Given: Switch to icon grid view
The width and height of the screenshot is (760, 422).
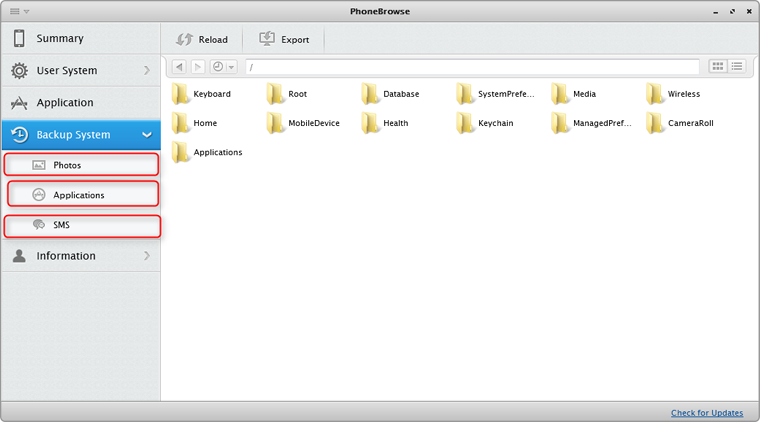Looking at the screenshot, I should (718, 67).
